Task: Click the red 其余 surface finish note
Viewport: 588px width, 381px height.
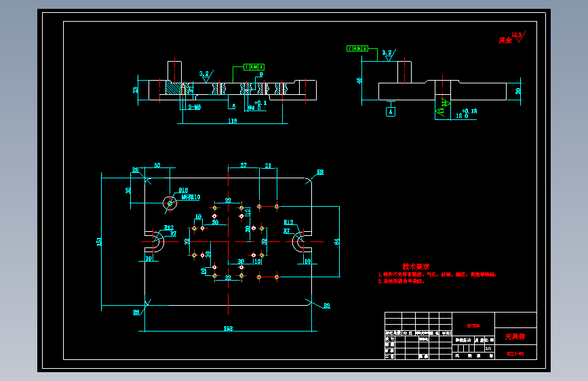Action: click(x=505, y=40)
